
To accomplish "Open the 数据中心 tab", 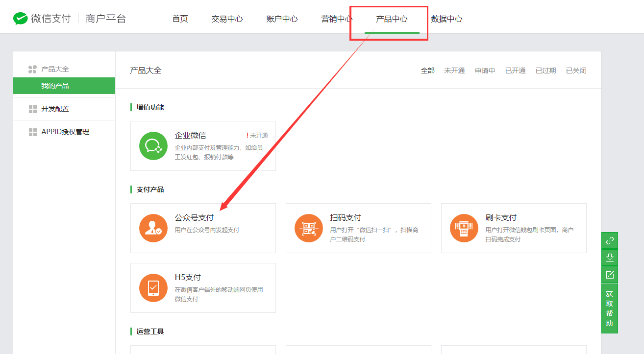I will (446, 19).
